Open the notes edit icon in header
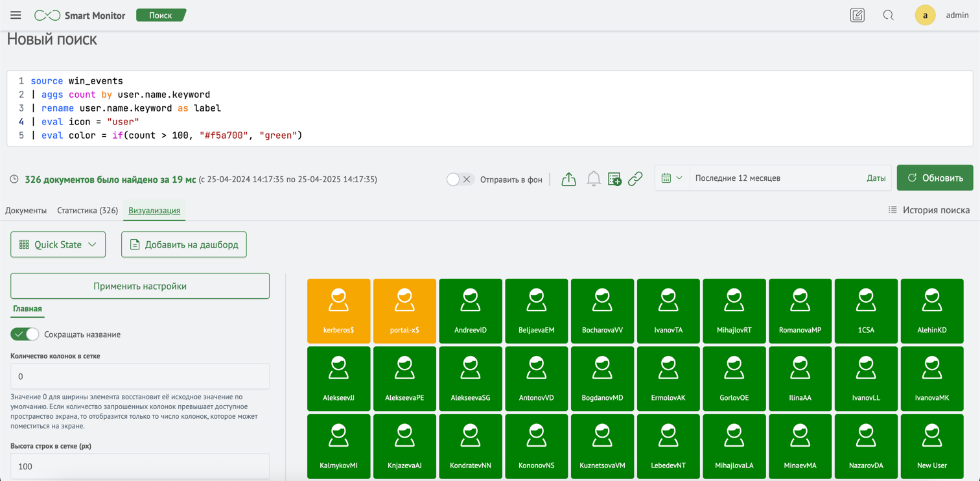Image resolution: width=980 pixels, height=481 pixels. [857, 15]
